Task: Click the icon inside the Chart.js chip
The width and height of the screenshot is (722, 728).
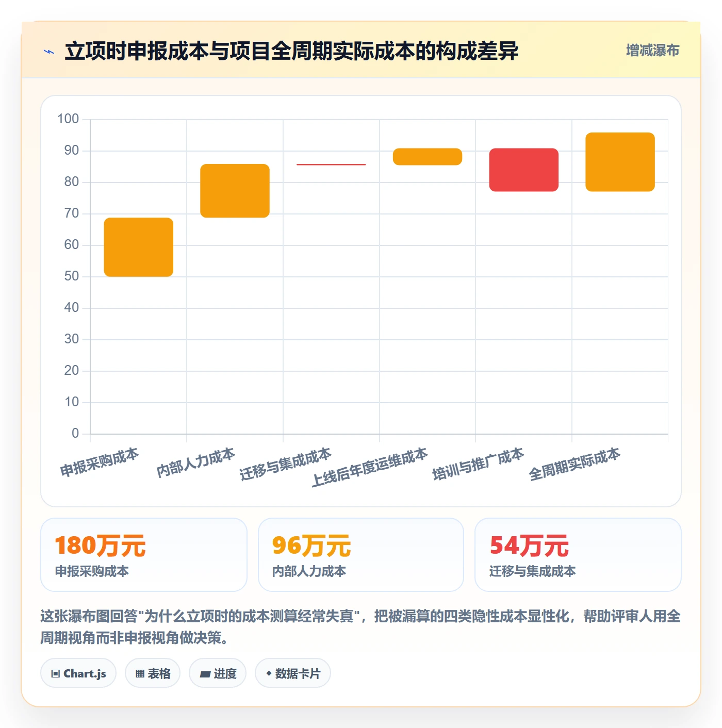Action: (x=56, y=673)
